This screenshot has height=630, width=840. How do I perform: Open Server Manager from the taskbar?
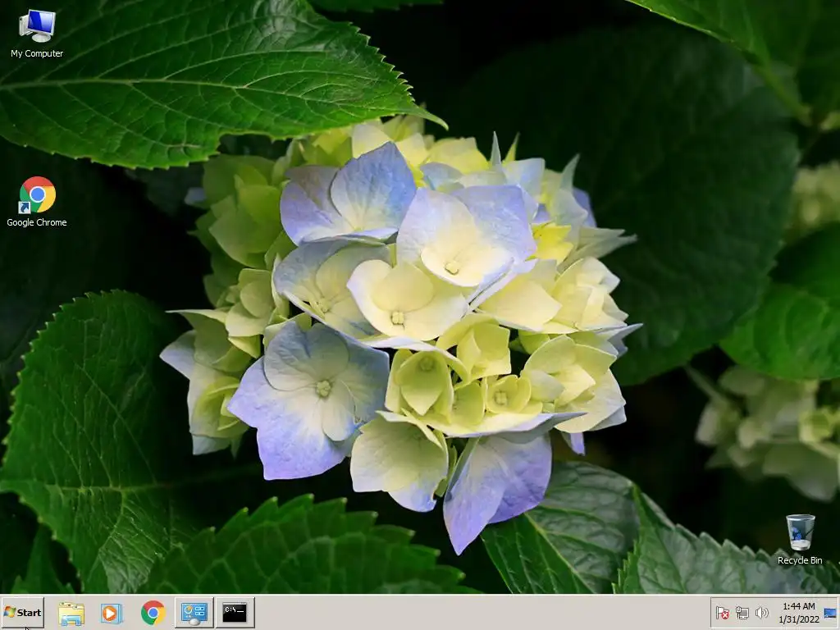click(194, 613)
